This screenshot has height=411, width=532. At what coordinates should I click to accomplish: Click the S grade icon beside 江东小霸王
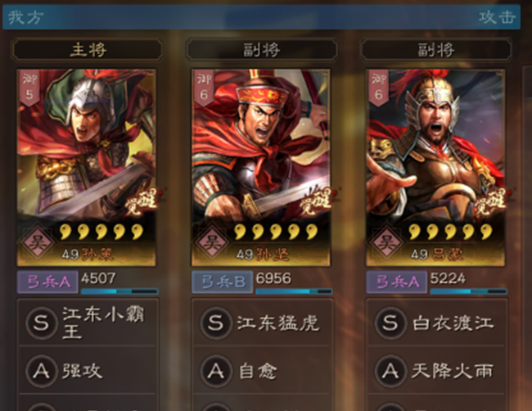click(41, 323)
